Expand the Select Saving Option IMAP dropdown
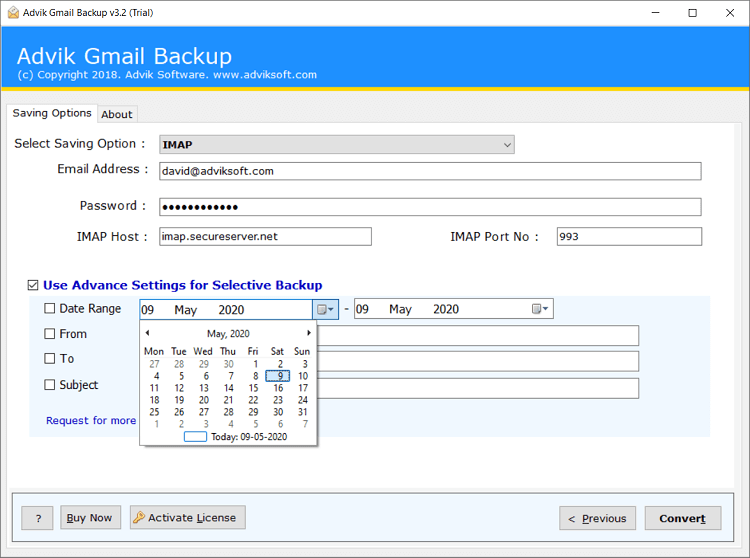The image size is (750, 558). 507,145
